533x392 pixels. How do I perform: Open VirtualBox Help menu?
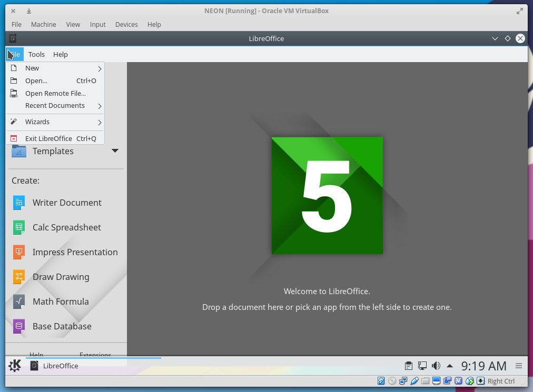point(154,24)
